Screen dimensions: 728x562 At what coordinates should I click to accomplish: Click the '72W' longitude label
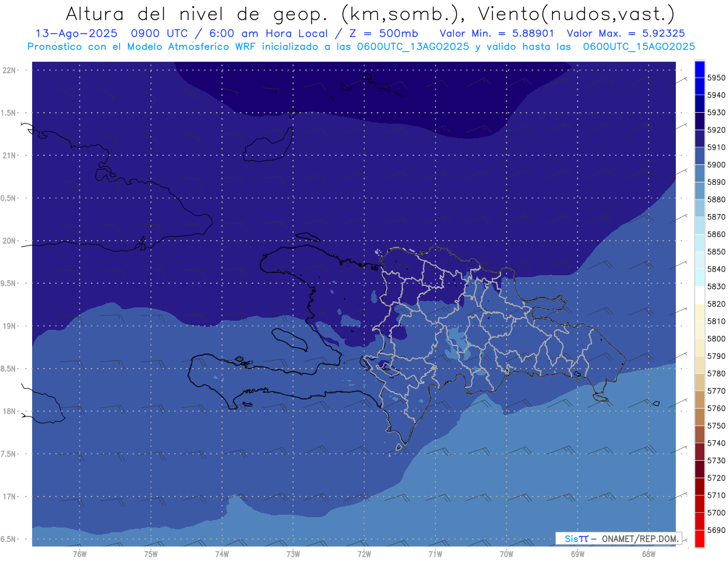tap(364, 554)
